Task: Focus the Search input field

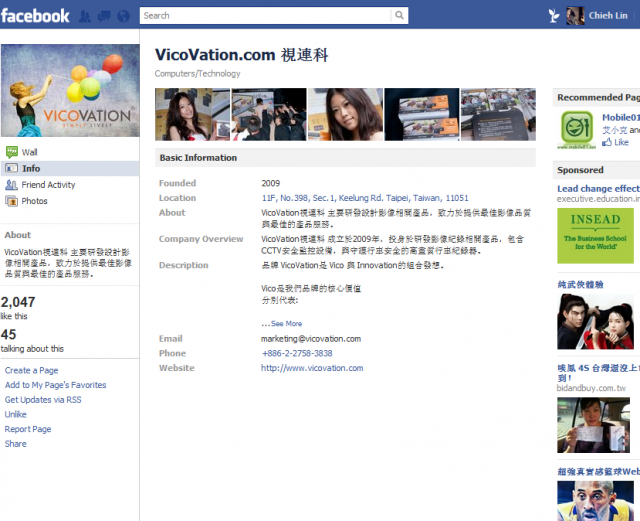Action: 265,16
